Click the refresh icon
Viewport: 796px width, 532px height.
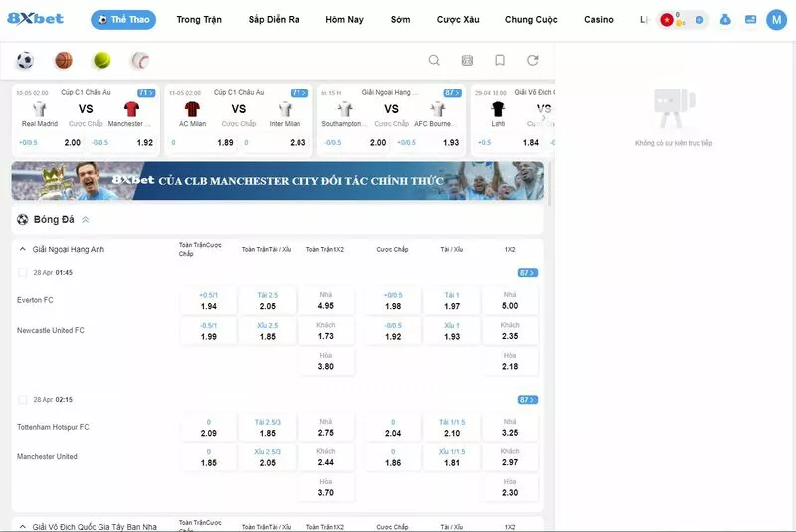click(533, 60)
